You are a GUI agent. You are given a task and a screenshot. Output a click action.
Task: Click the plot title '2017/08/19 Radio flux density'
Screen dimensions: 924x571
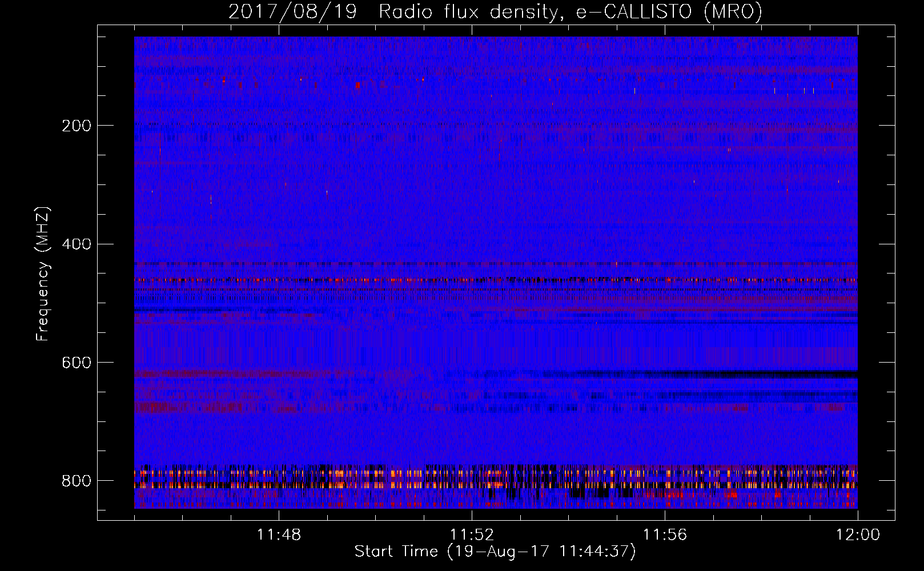(495, 12)
